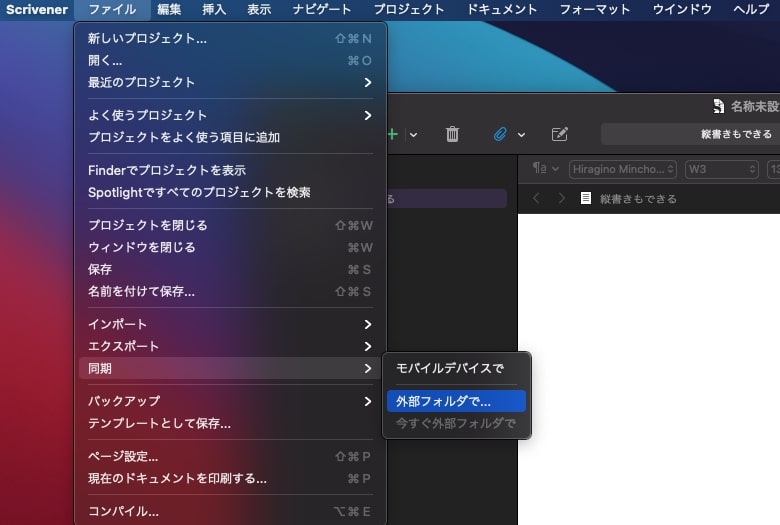This screenshot has width=780, height=525.
Task: Open the ウインドウ menu
Action: (682, 9)
